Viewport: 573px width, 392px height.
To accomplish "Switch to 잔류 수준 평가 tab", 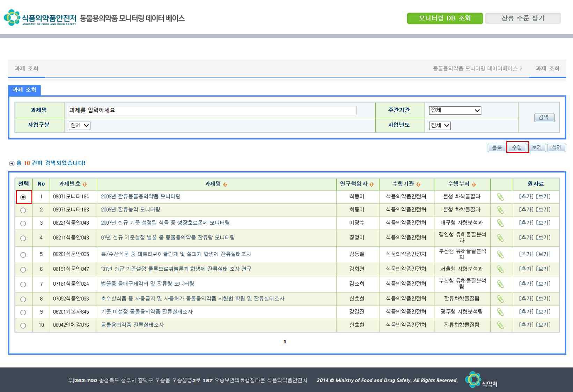I will [523, 18].
